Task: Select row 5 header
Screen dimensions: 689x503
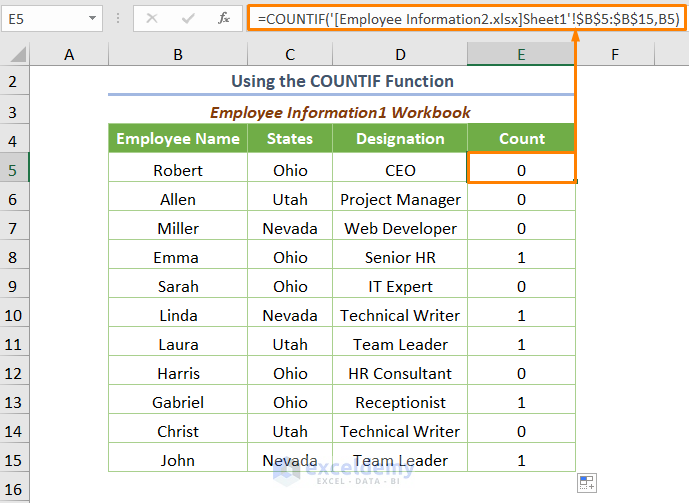Action: click(x=14, y=170)
